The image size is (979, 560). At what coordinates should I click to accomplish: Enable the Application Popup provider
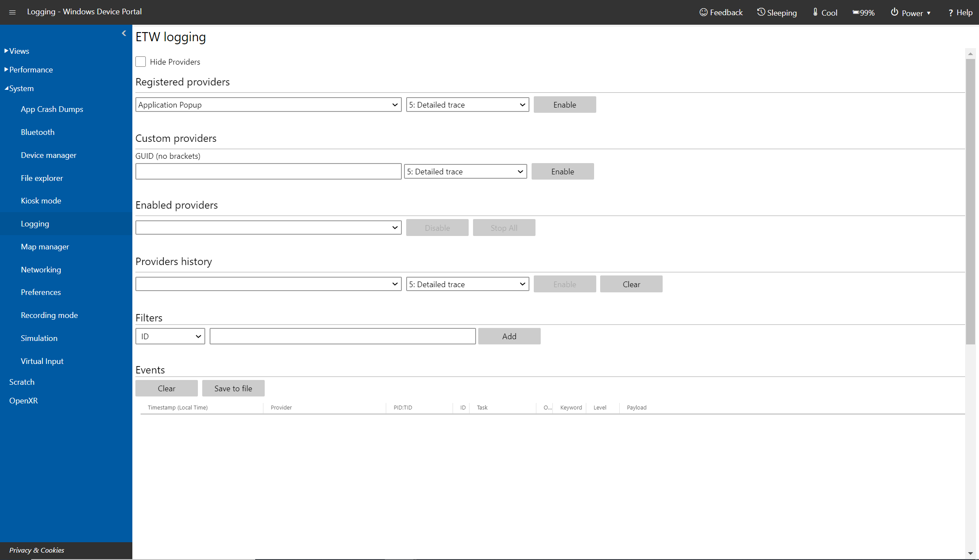coord(564,104)
